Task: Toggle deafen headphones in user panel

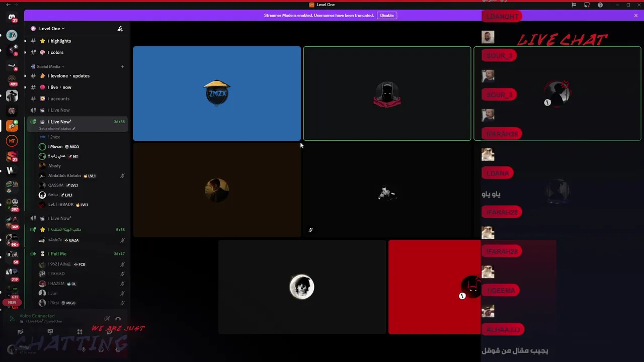Action: pos(101,349)
